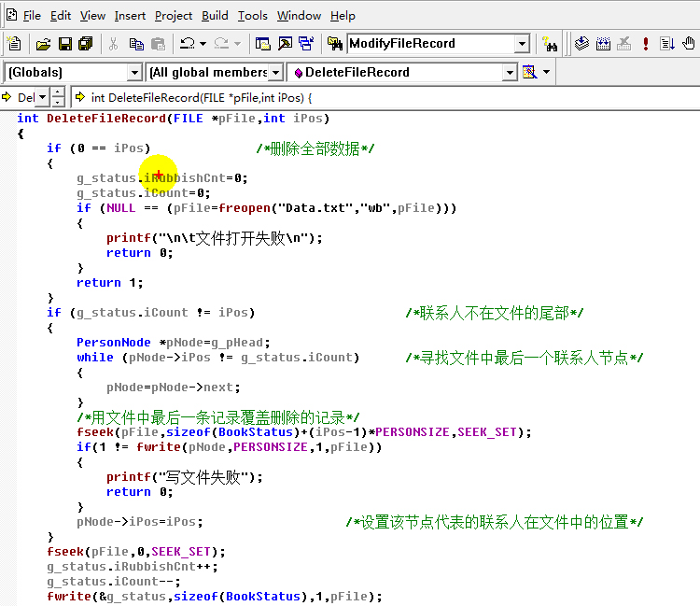Click the down arrow of the Del spinner
This screenshot has height=606, width=700.
click(x=58, y=103)
